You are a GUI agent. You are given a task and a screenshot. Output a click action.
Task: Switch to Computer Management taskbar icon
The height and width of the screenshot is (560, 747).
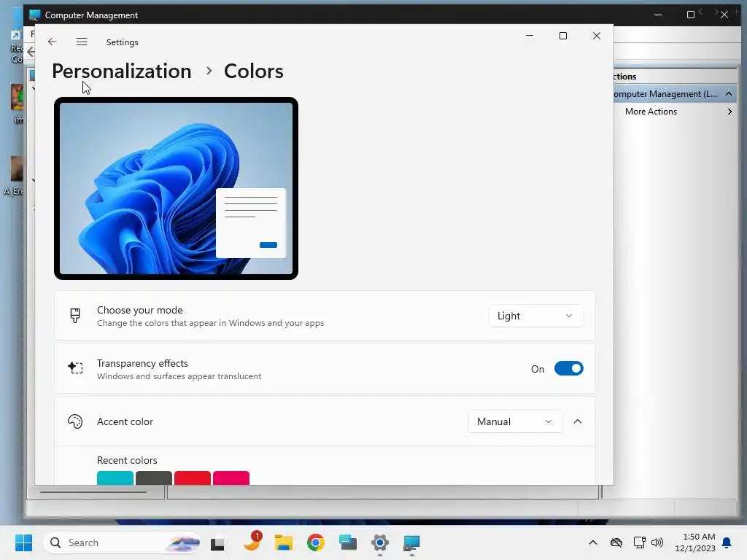tap(411, 542)
